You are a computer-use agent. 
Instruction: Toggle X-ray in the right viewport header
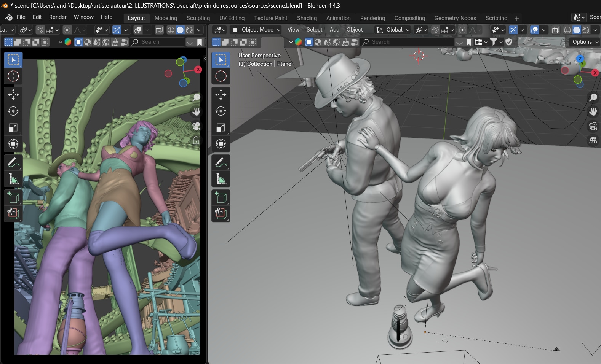point(556,30)
